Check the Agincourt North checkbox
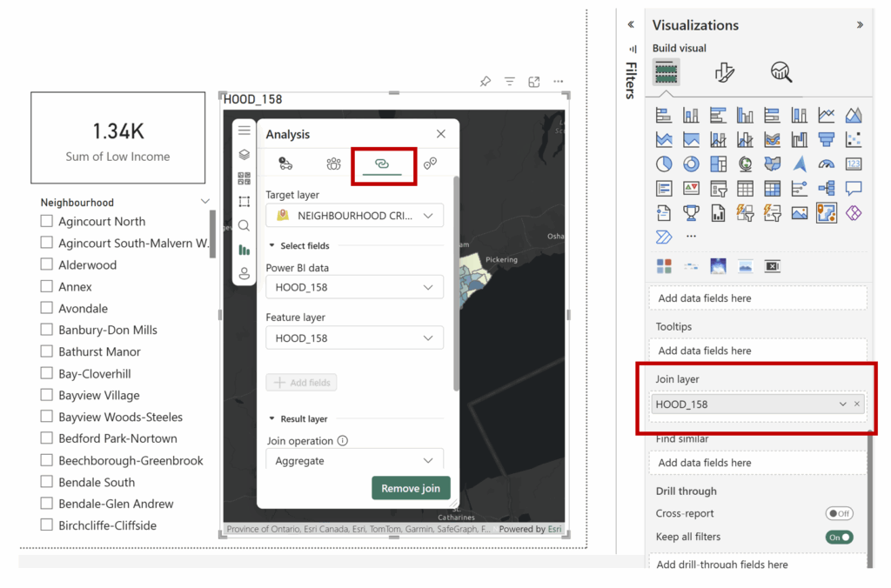 click(x=47, y=222)
